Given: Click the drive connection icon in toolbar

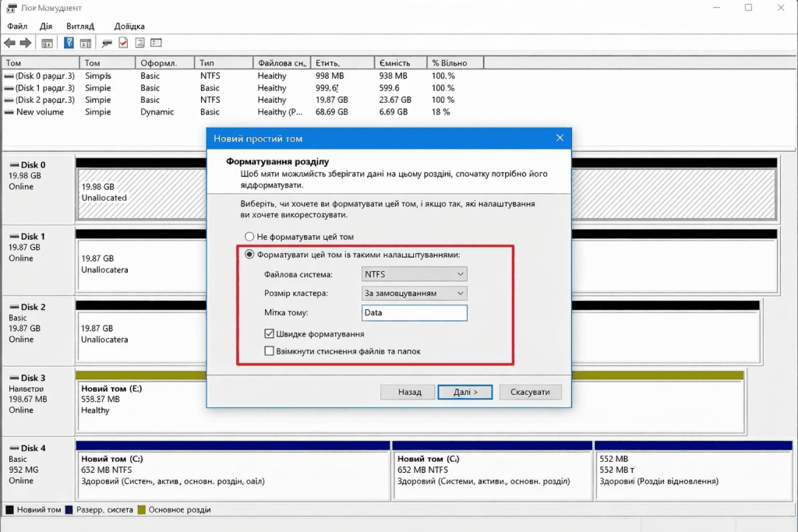Looking at the screenshot, I should click(x=107, y=43).
